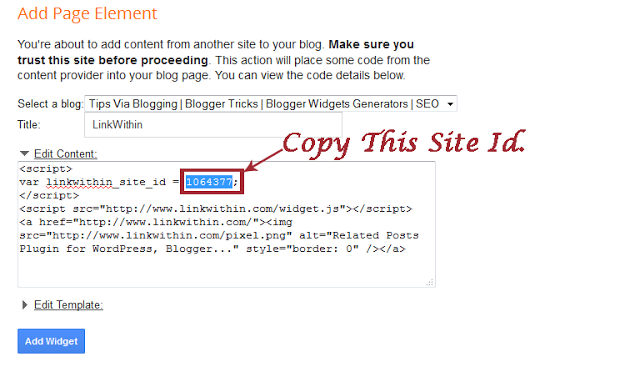Open the Edit Template link
The width and height of the screenshot is (640, 372).
point(68,305)
